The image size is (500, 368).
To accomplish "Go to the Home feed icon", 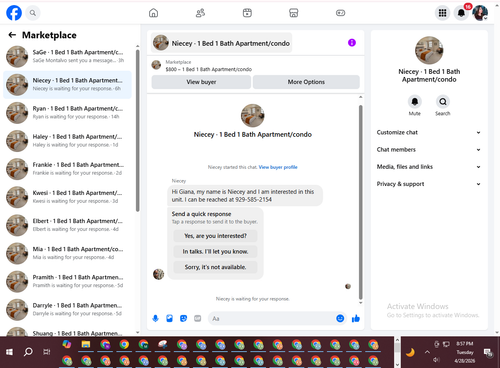I will click(153, 13).
